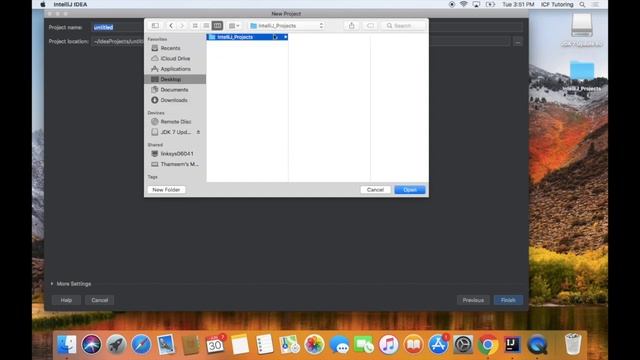Viewport: 640px width, 360px height.
Task: Switch file dialog to list view
Action: click(x=206, y=26)
